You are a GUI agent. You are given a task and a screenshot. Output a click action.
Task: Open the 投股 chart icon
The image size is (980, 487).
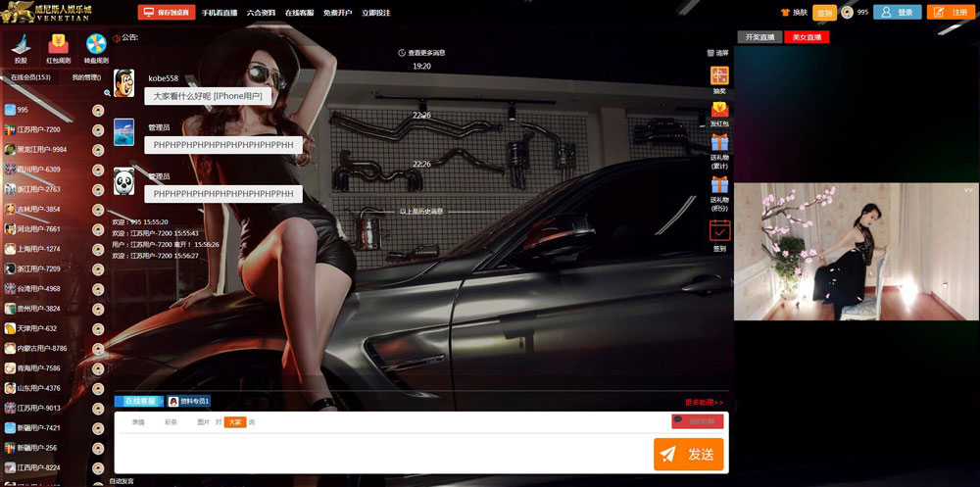pos(21,45)
